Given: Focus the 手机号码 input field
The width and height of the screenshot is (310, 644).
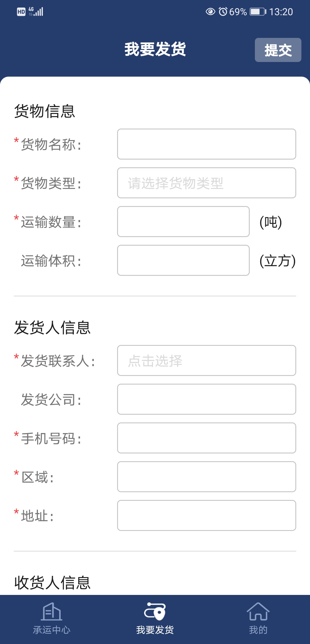Looking at the screenshot, I should pyautogui.click(x=206, y=438).
